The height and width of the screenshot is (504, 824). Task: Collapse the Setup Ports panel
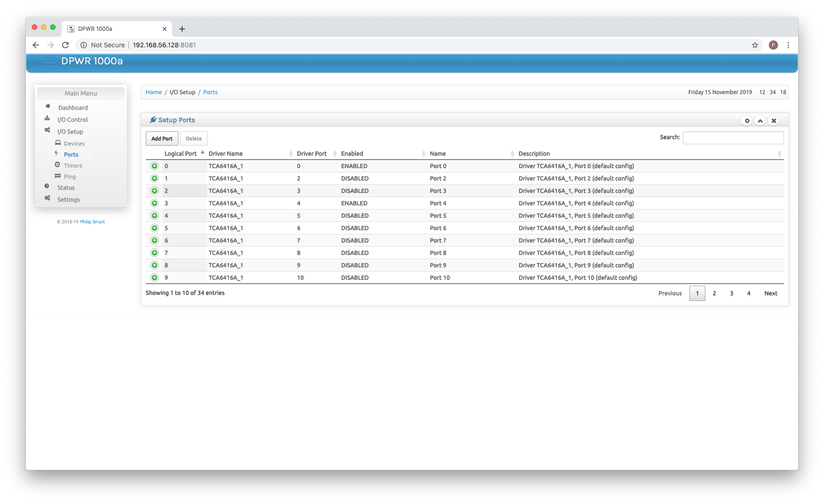[x=760, y=121]
